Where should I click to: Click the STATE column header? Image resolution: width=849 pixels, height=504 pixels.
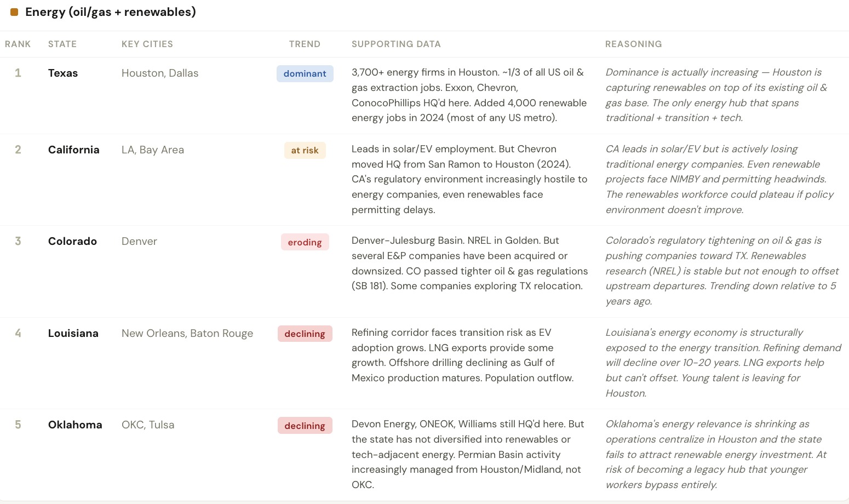(x=62, y=44)
